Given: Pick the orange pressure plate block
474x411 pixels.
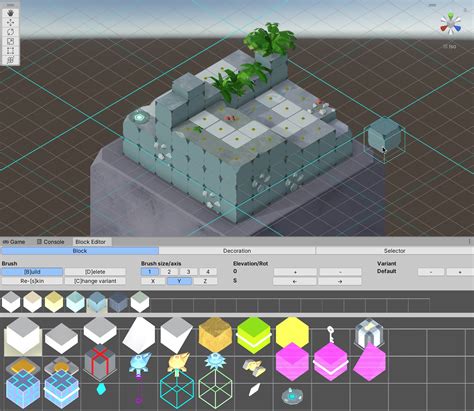Looking at the screenshot, I should [x=23, y=365].
